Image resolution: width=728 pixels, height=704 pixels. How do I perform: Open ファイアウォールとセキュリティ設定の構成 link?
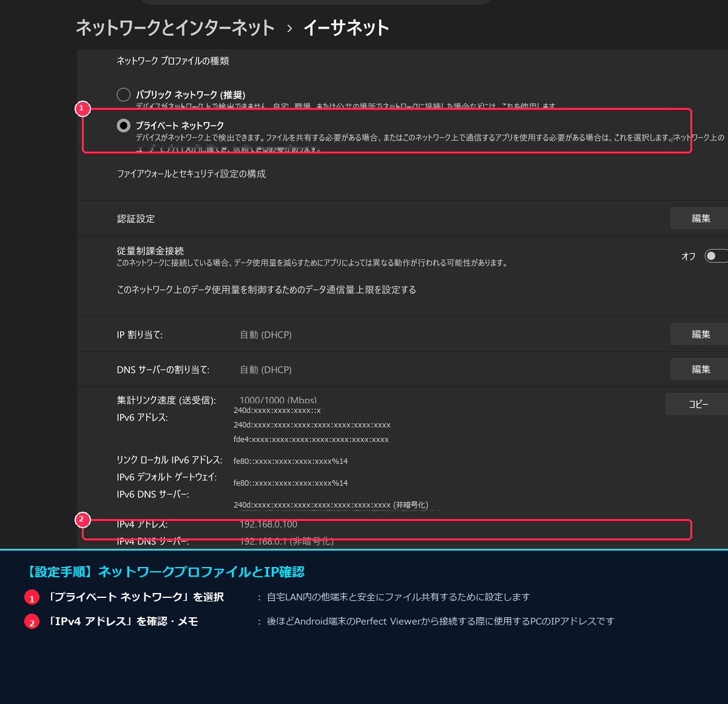point(191,174)
